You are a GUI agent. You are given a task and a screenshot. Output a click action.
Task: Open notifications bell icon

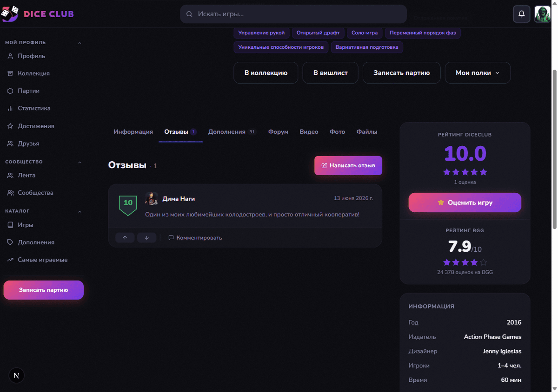click(522, 14)
